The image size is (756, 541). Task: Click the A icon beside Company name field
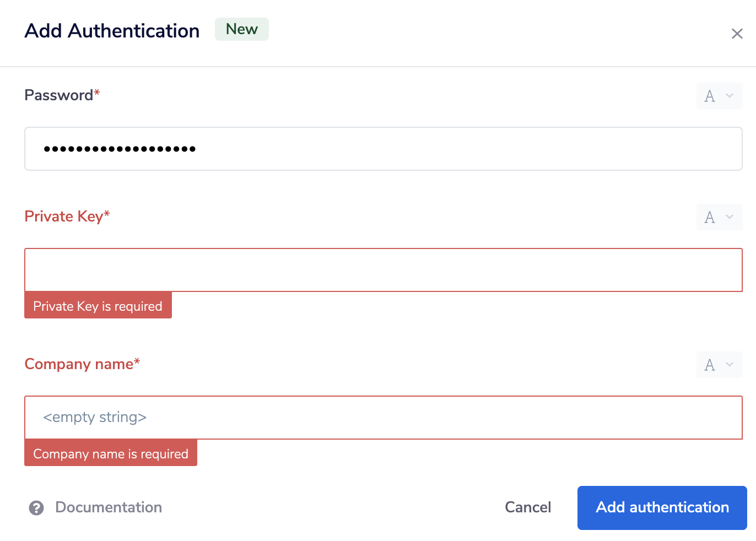[x=711, y=365]
